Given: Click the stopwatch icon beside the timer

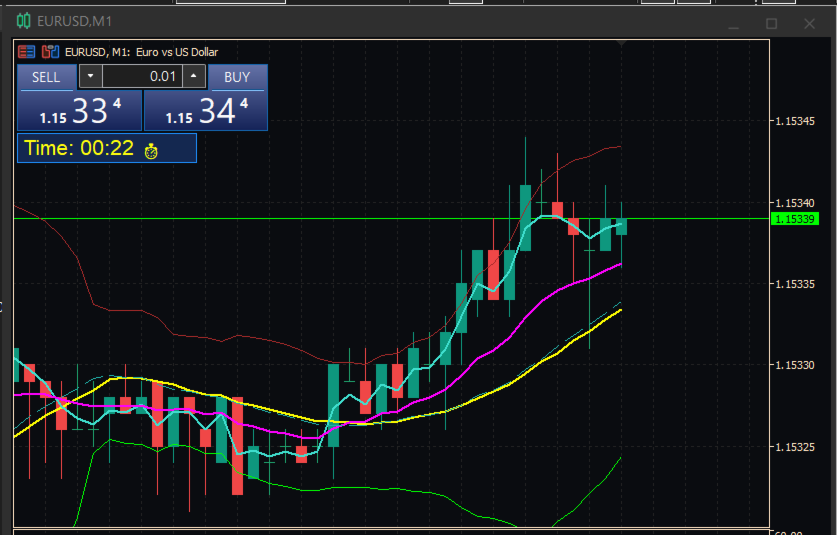Looking at the screenshot, I should [x=151, y=151].
